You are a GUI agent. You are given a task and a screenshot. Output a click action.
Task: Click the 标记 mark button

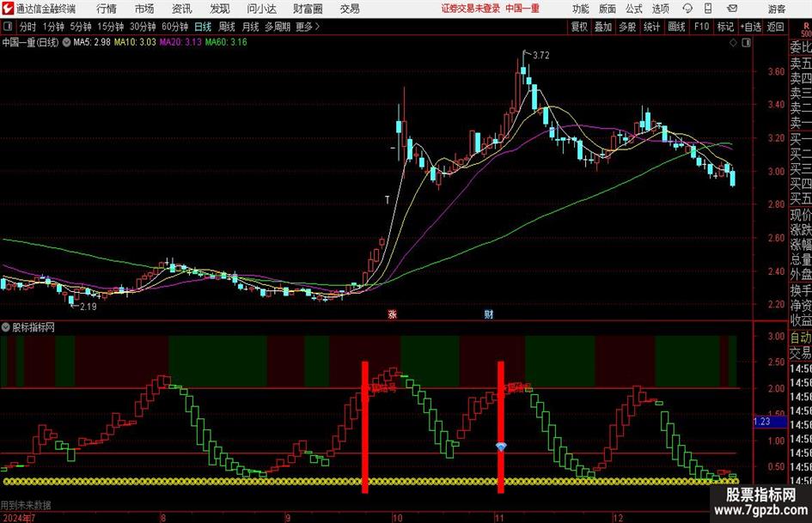point(725,27)
